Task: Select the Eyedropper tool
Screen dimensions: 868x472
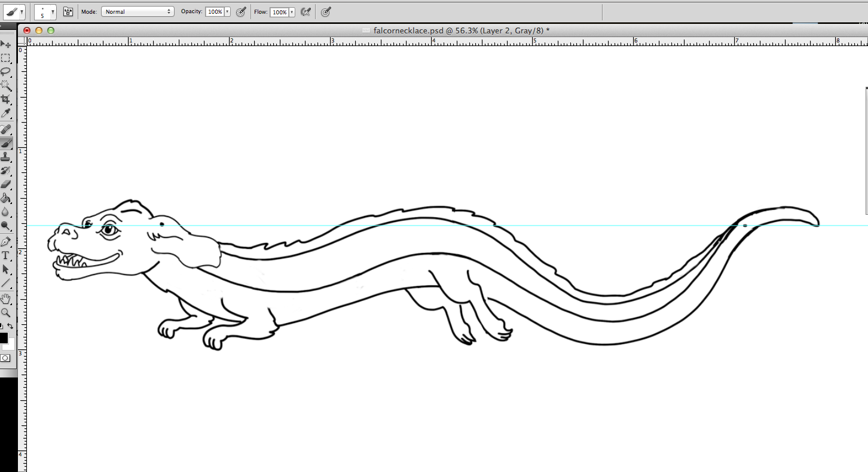Action: [6, 113]
